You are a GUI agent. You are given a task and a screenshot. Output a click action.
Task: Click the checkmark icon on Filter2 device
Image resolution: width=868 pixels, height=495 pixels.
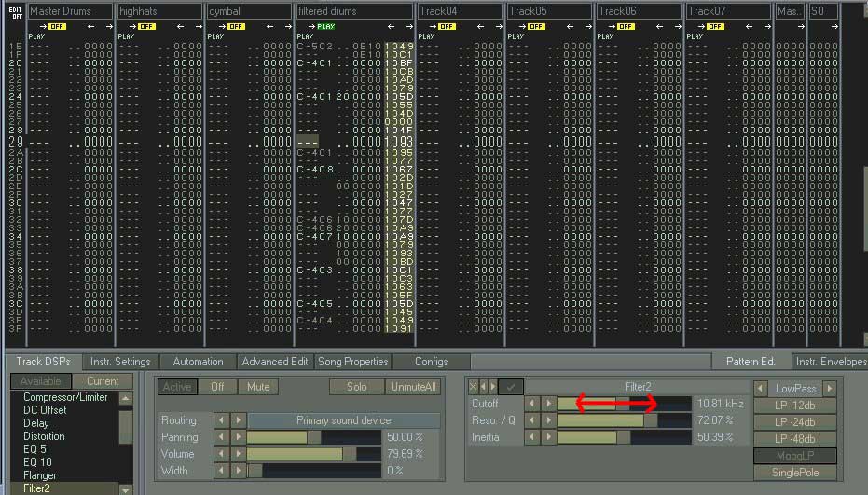509,387
